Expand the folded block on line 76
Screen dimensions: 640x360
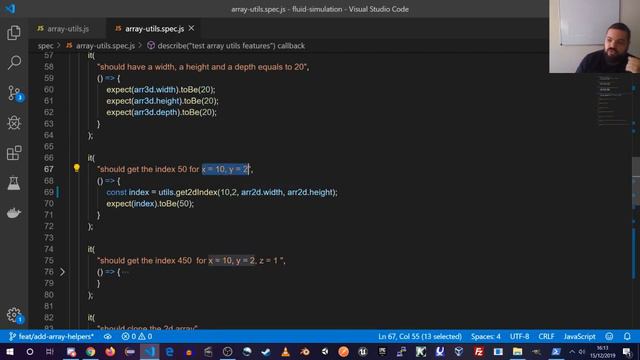(62, 272)
